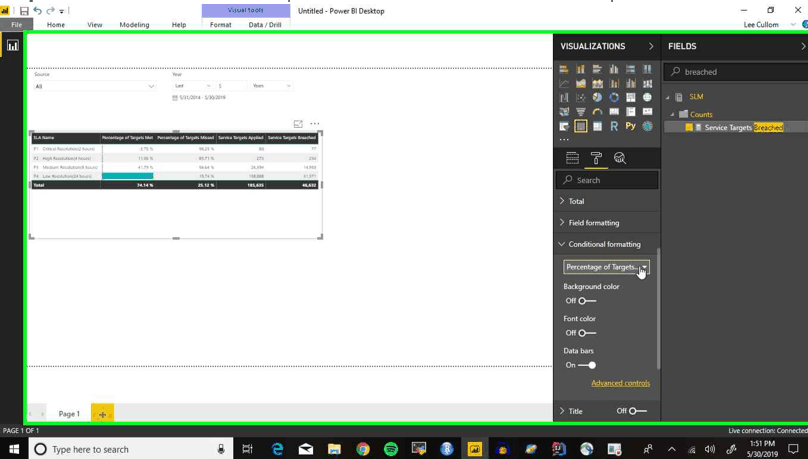Turn off Data bars switch
Viewport: 808px width, 459px height.
(587, 365)
